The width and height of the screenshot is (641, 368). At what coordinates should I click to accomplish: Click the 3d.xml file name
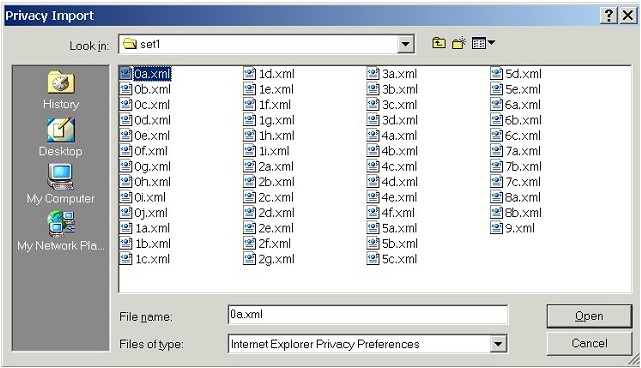pos(400,120)
